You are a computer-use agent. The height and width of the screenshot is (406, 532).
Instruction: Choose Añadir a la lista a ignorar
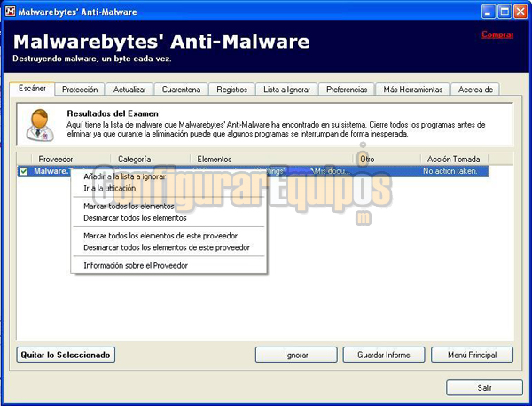tap(168, 176)
